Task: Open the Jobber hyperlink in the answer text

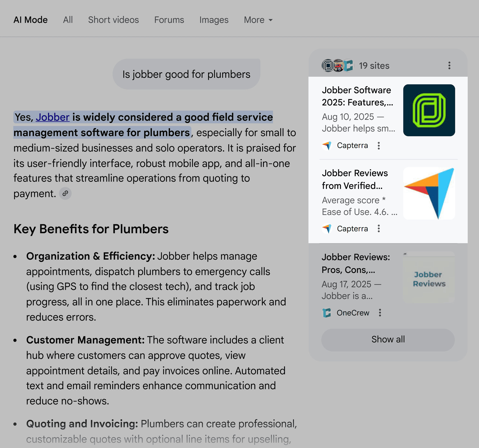Action: click(52, 117)
